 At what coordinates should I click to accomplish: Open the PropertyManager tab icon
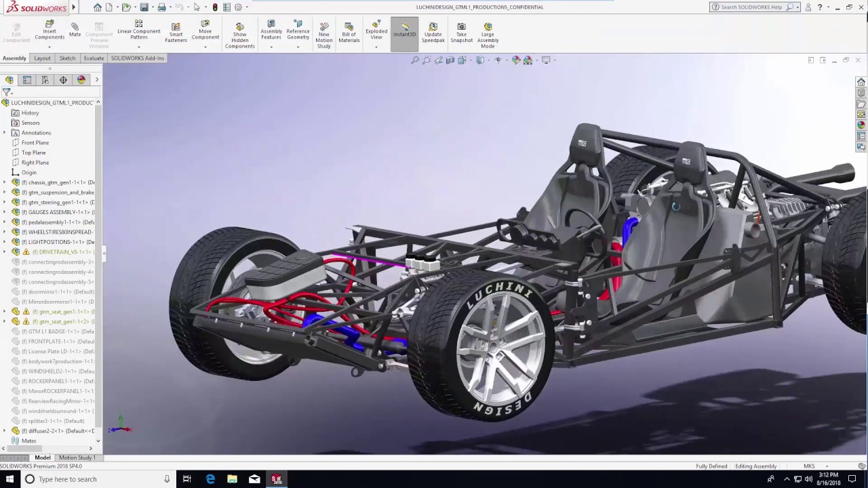[27, 80]
